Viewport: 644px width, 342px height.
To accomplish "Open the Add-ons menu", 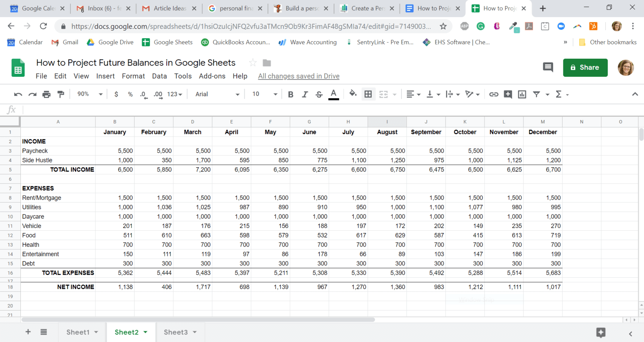I will 212,76.
